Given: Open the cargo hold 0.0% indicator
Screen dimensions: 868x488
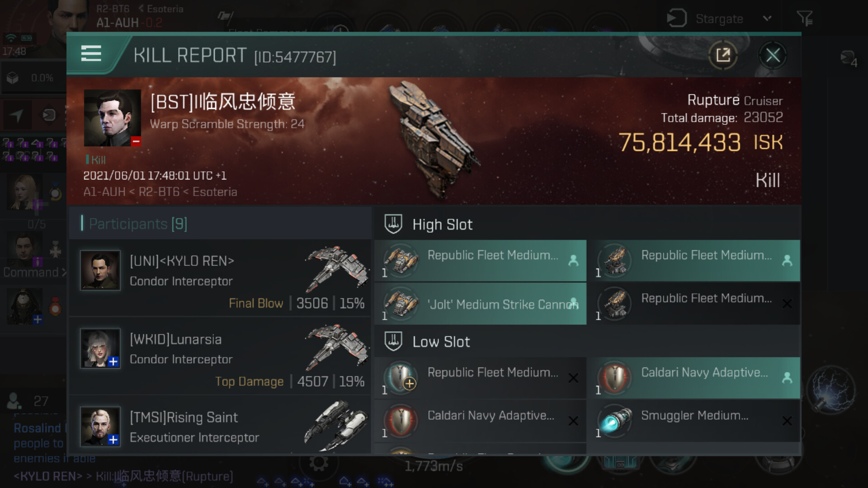Looking at the screenshot, I should (x=32, y=78).
